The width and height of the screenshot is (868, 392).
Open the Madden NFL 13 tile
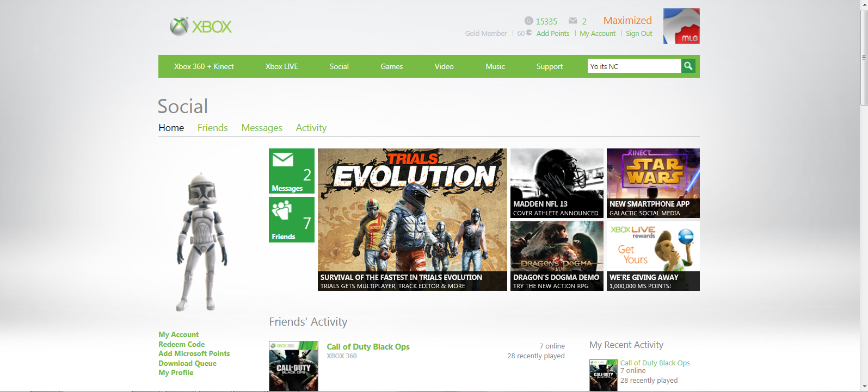[x=557, y=183]
